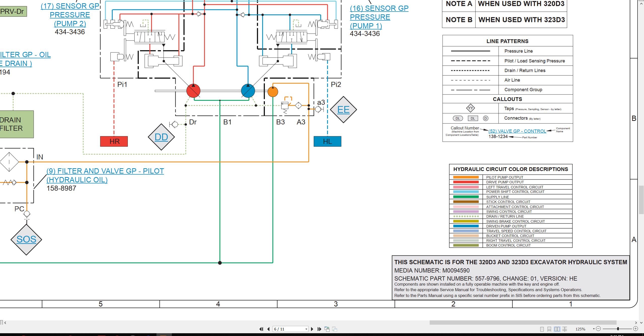Image resolution: width=644 pixels, height=336 pixels.
Task: Click the 'SWING BRAKE CONTROL CIRCUIT' legend row
Action: pos(511,221)
